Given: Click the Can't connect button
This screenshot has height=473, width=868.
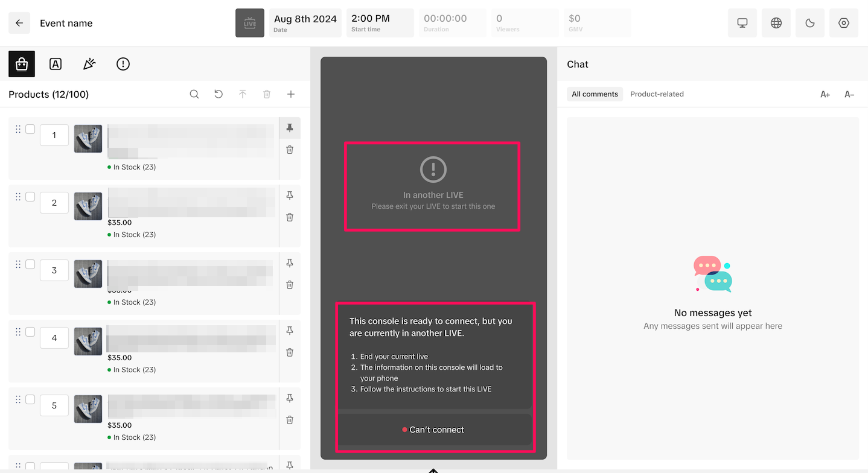Looking at the screenshot, I should tap(433, 430).
